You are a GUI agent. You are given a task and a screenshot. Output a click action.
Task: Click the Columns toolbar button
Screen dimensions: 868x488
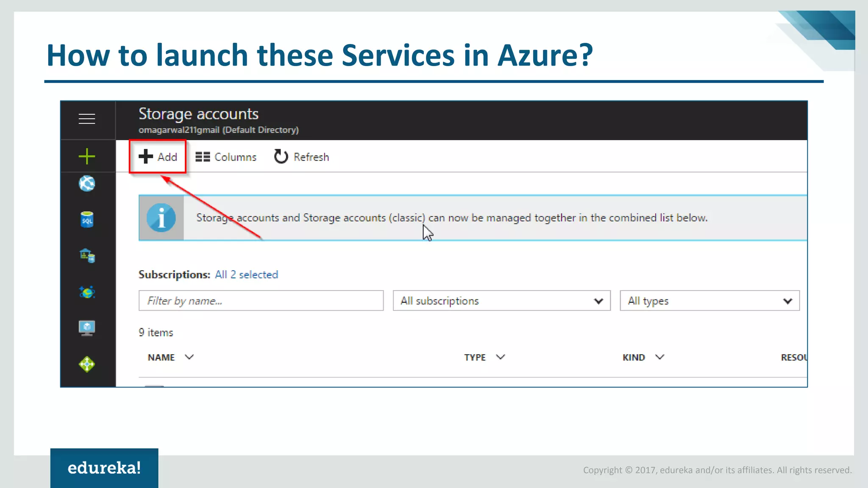(226, 157)
